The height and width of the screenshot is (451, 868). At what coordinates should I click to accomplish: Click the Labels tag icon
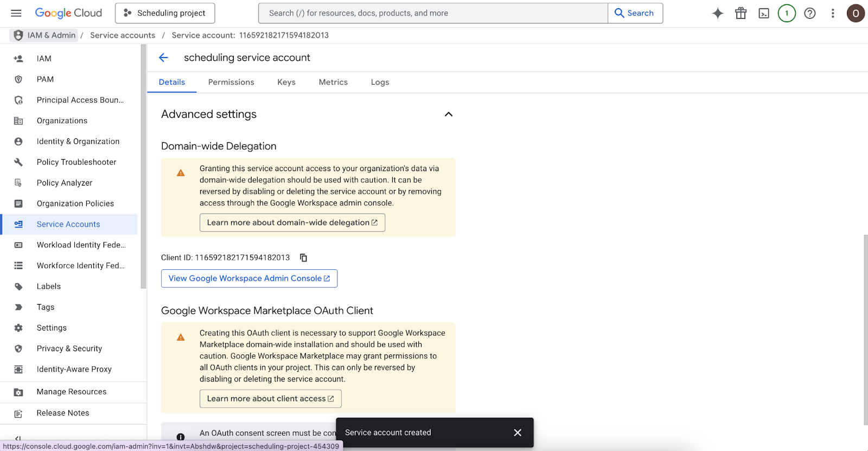click(18, 287)
